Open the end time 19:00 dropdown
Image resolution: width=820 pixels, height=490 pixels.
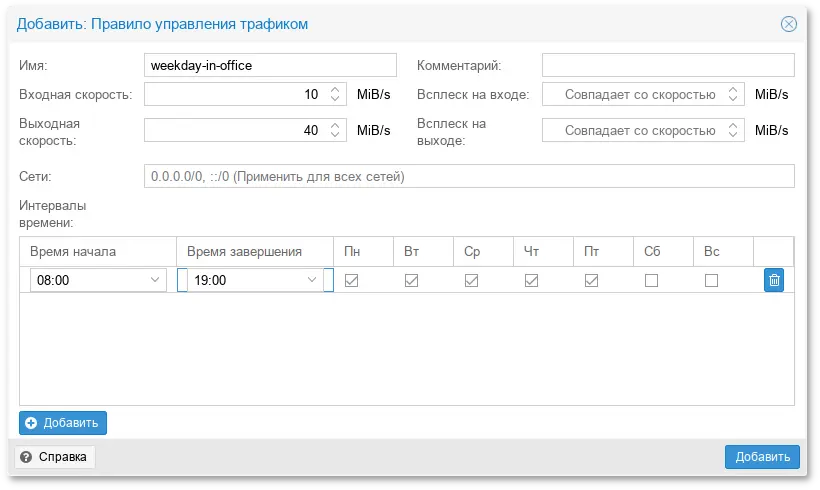pyautogui.click(x=312, y=280)
